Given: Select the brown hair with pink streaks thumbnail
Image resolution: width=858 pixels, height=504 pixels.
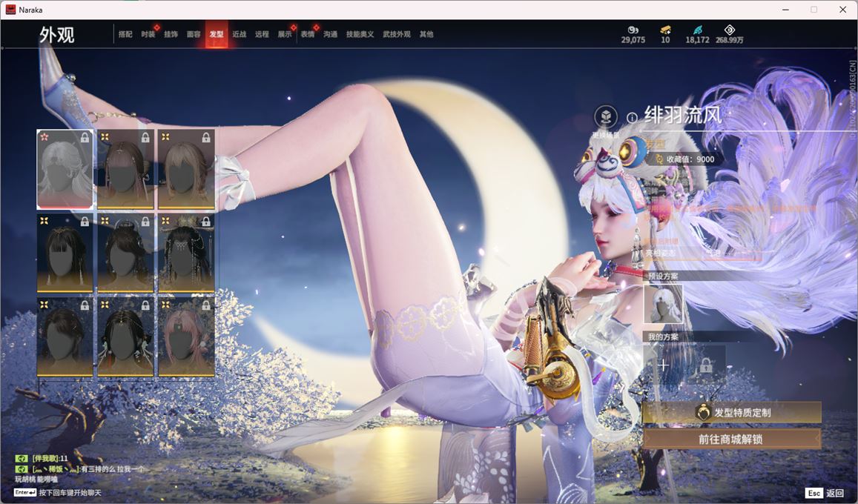Looking at the screenshot, I should (x=125, y=170).
